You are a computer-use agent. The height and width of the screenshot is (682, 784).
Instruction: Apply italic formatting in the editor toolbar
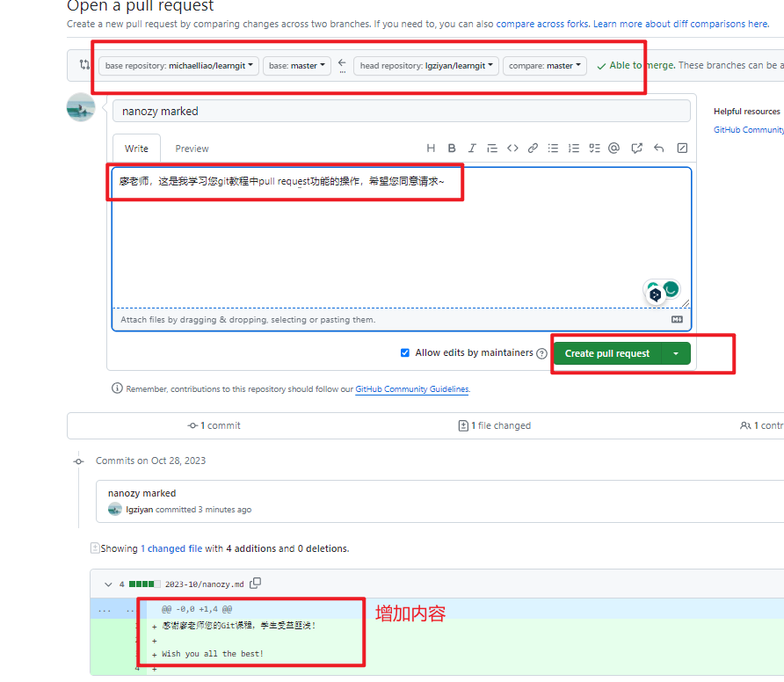point(471,148)
